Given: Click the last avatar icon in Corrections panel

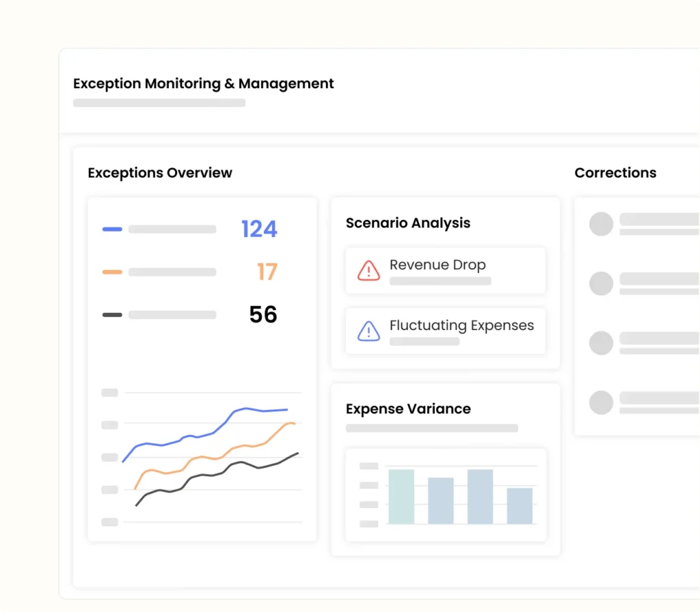Looking at the screenshot, I should pos(601,402).
